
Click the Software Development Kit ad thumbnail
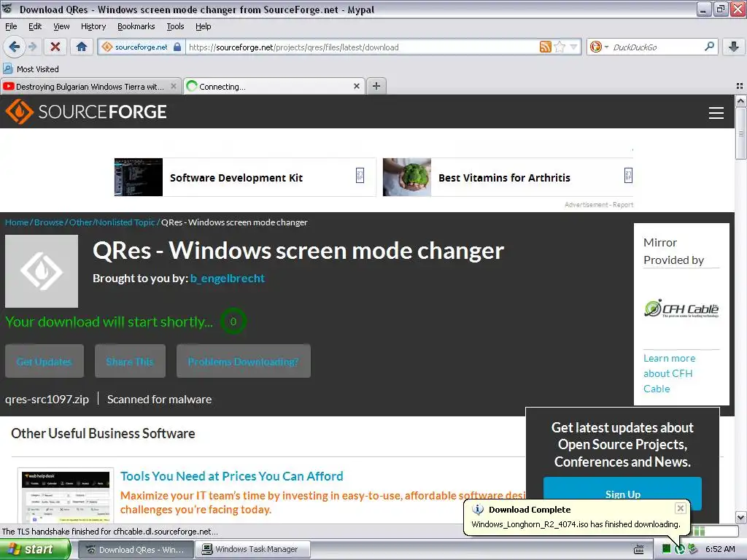138,177
